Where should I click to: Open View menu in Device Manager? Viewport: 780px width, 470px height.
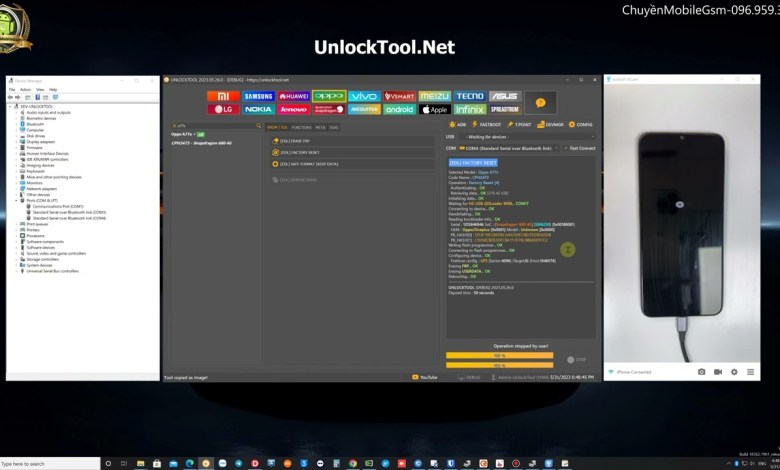click(40, 90)
